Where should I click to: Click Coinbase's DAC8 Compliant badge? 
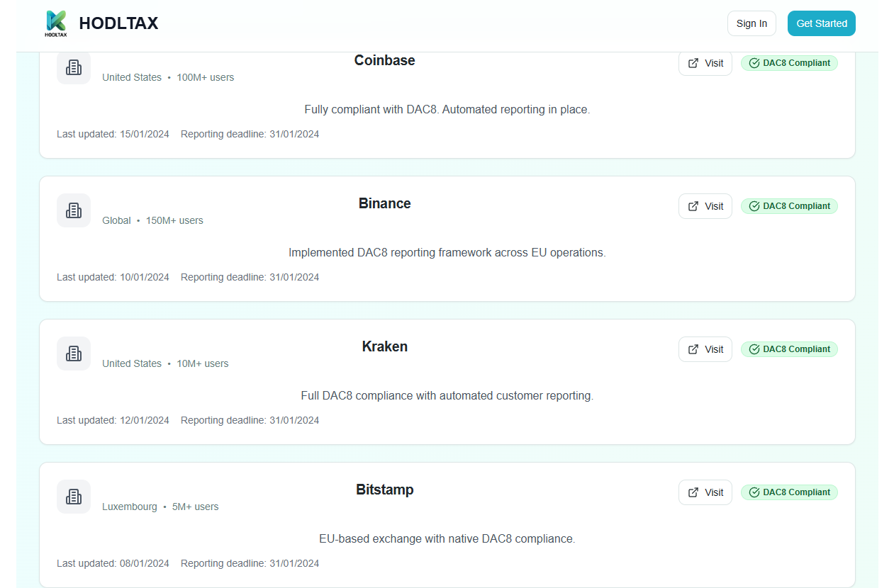pos(789,63)
